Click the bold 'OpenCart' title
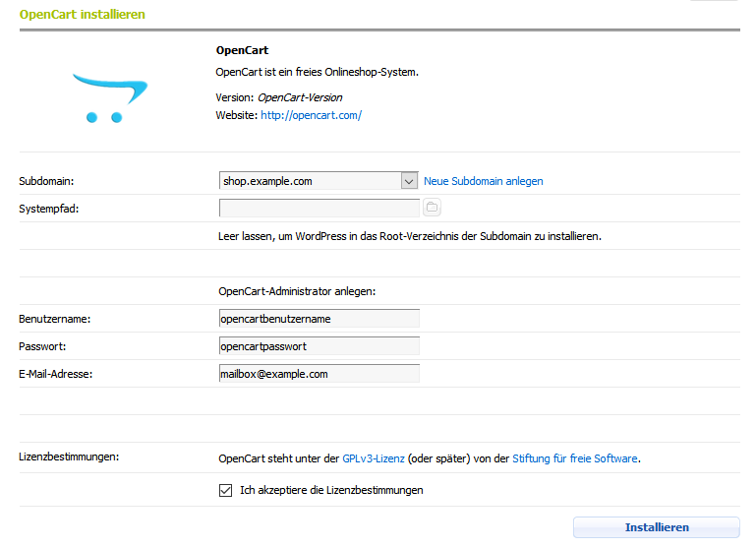The width and height of the screenshot is (756, 548). tap(242, 50)
